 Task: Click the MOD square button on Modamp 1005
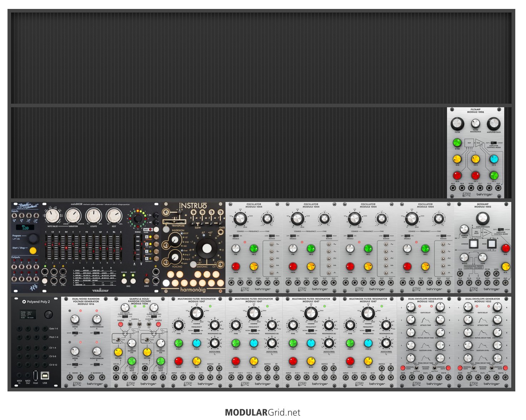492,244
